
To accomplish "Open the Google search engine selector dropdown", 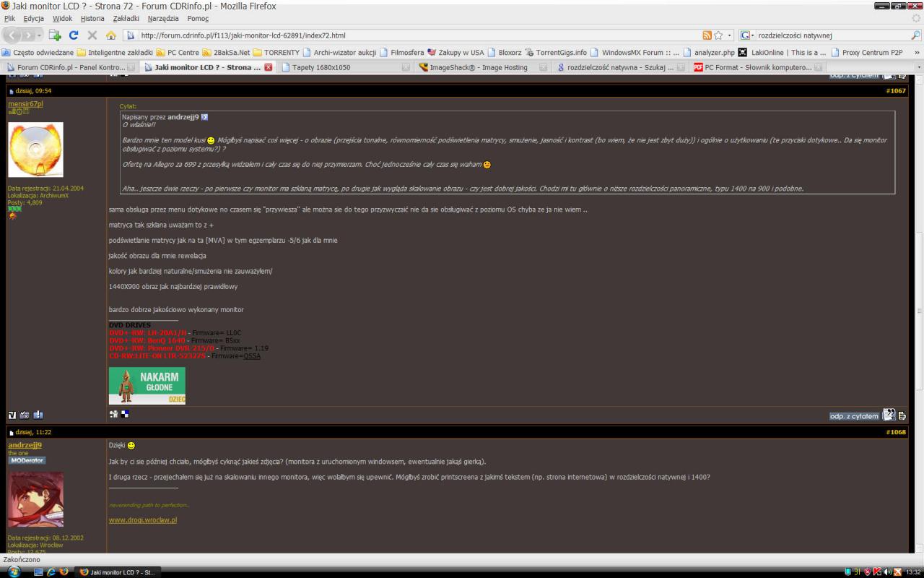I will (748, 35).
